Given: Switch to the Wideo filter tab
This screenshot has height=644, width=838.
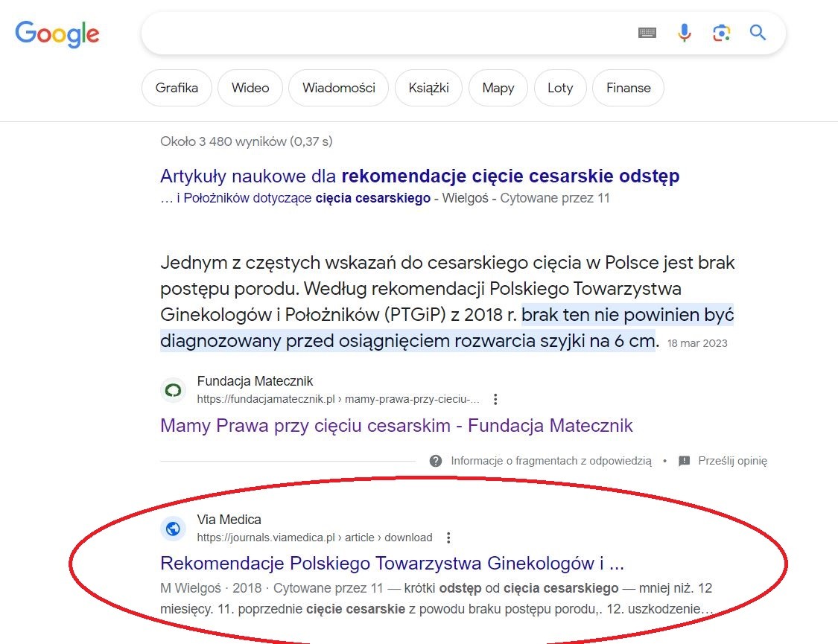Looking at the screenshot, I should (x=250, y=88).
